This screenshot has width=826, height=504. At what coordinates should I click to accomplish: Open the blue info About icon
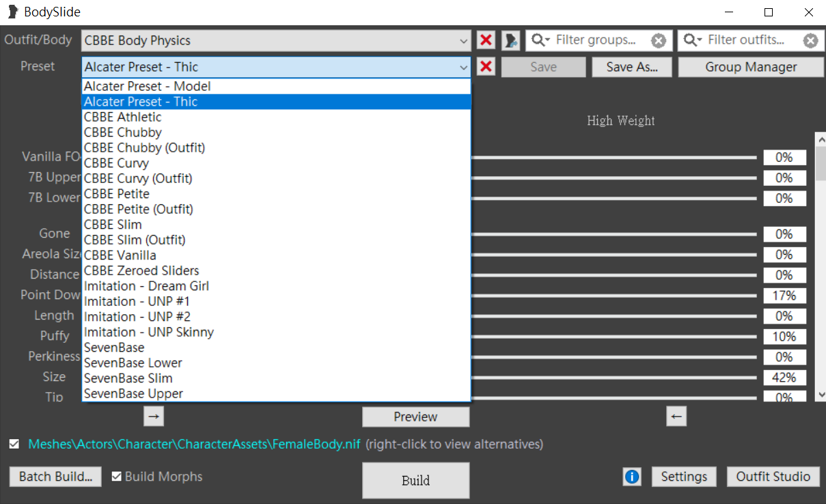pyautogui.click(x=632, y=477)
